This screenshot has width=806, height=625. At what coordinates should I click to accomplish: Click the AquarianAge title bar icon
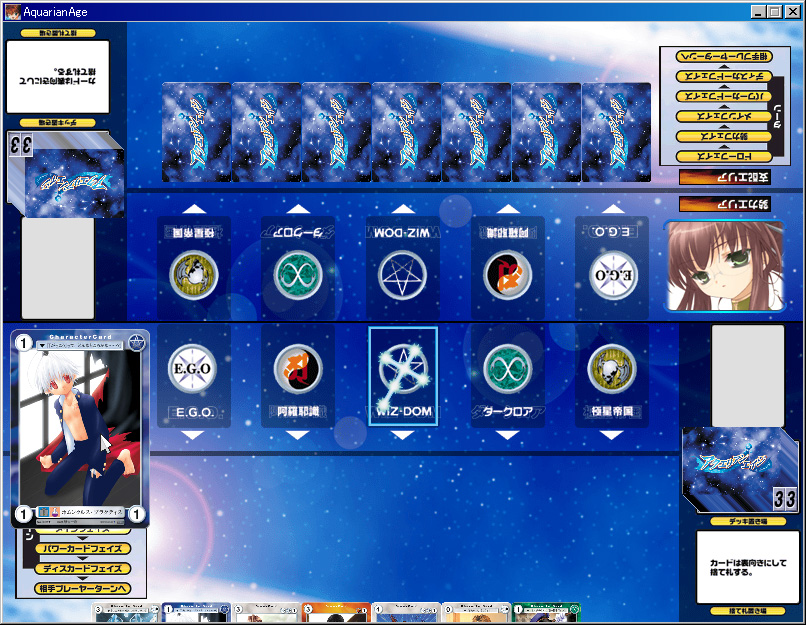tap(12, 11)
